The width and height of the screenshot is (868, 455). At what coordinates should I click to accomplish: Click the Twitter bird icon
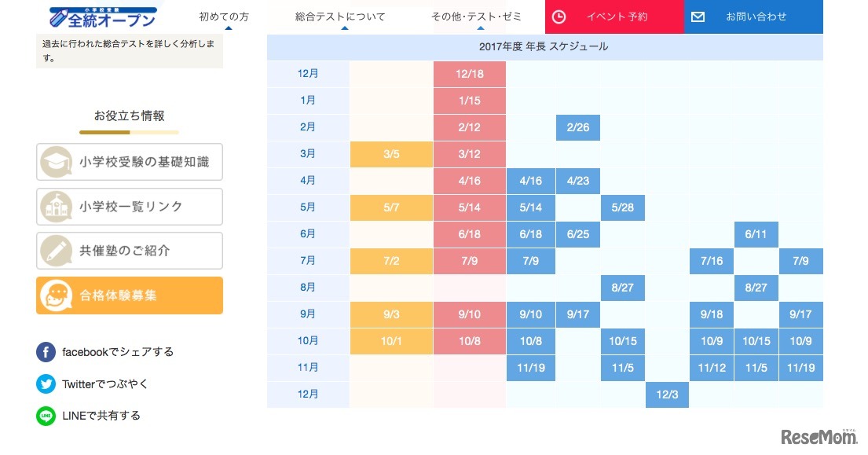[x=46, y=383]
